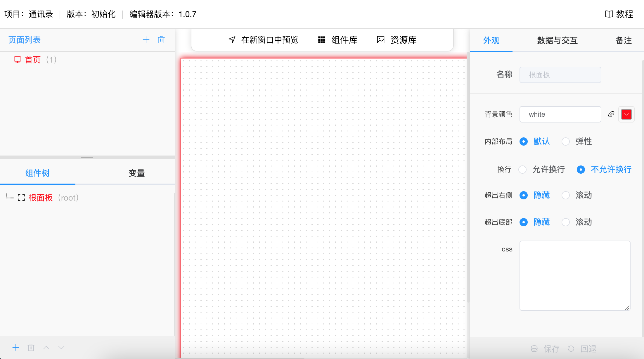Open the red background color picker dropdown

626,114
